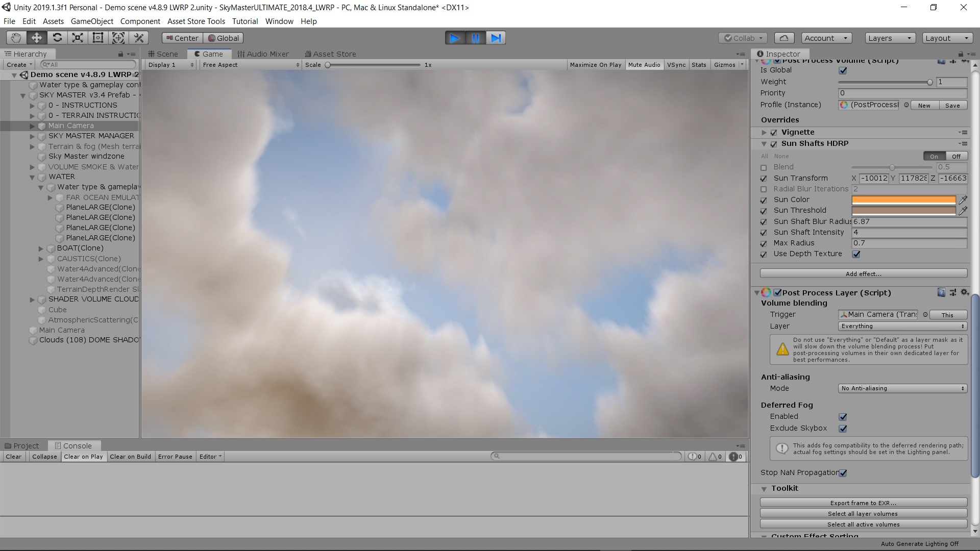
Task: Switch to the Scene tab
Action: (163, 54)
